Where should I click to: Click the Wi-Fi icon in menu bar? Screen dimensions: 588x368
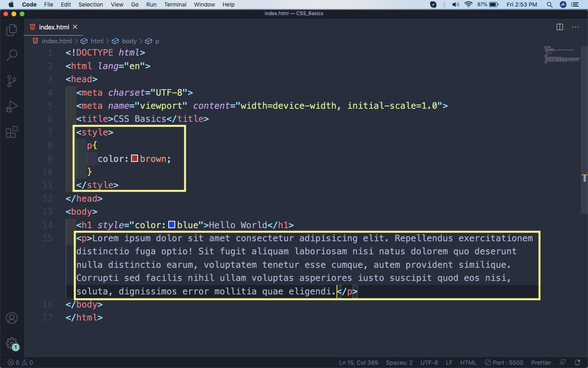[x=468, y=4]
